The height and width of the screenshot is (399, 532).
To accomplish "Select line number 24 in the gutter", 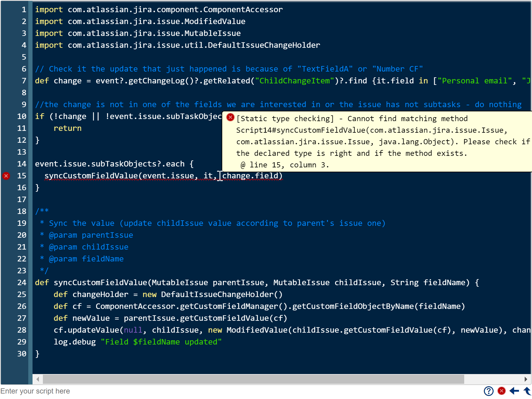I will click(x=22, y=282).
